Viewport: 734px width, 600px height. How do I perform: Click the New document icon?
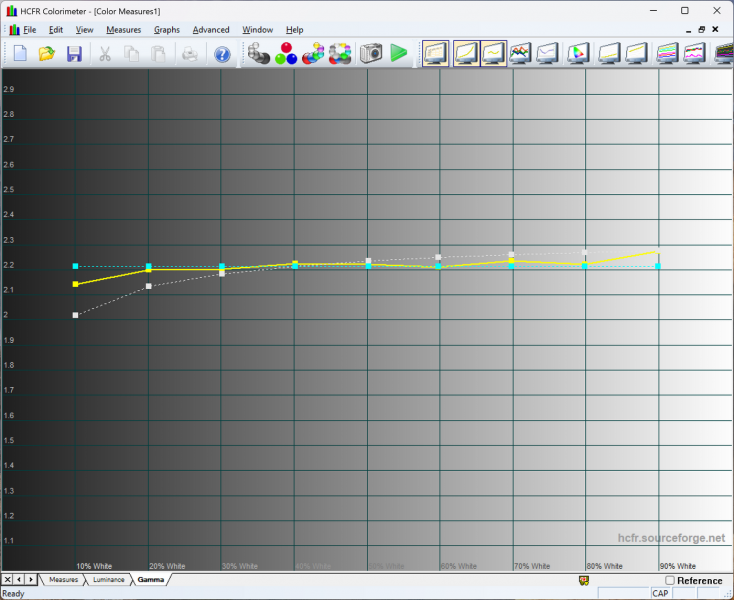point(20,54)
